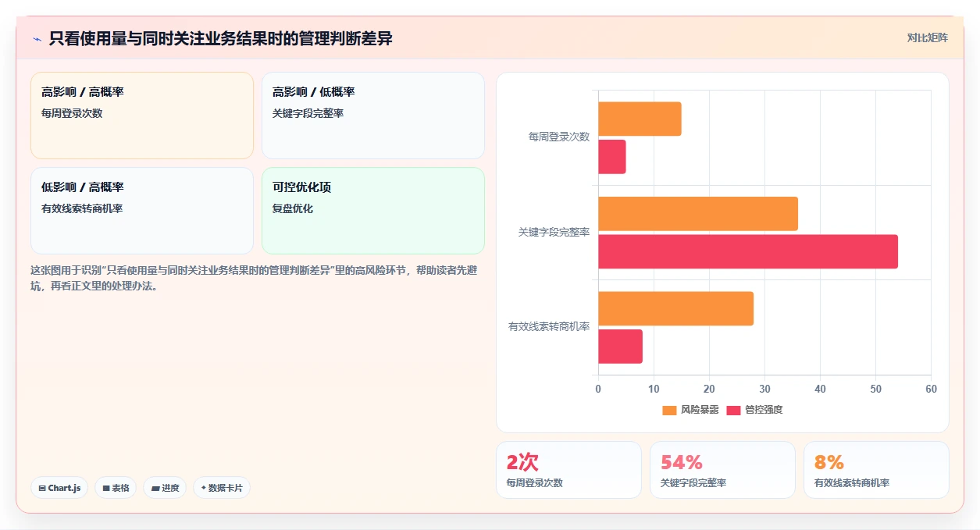This screenshot has height=530, width=980.
Task: Click the 复盘优化 text in green card
Action: tap(293, 208)
